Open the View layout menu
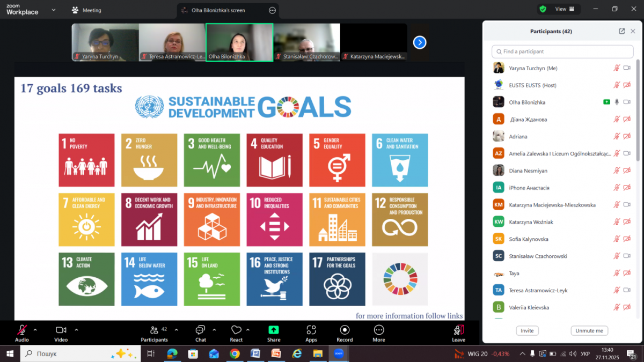The image size is (644, 362). pos(564,9)
